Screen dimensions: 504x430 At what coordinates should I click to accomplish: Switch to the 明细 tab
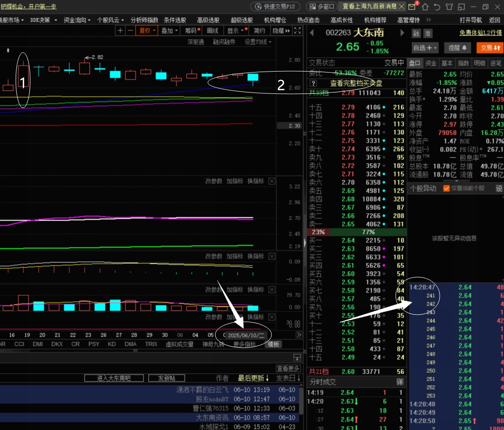click(x=479, y=63)
